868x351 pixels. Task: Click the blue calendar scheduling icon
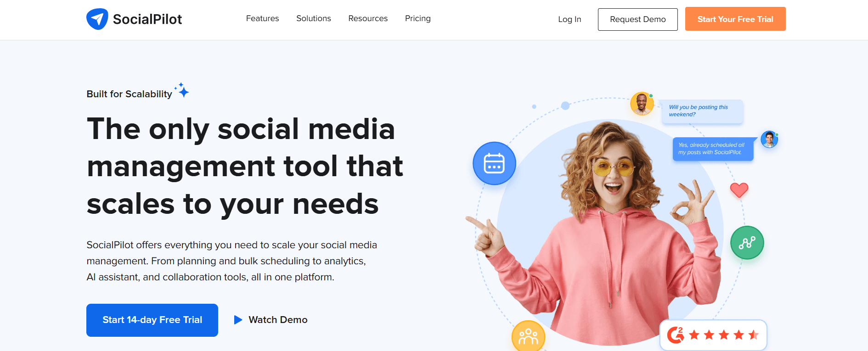[494, 163]
